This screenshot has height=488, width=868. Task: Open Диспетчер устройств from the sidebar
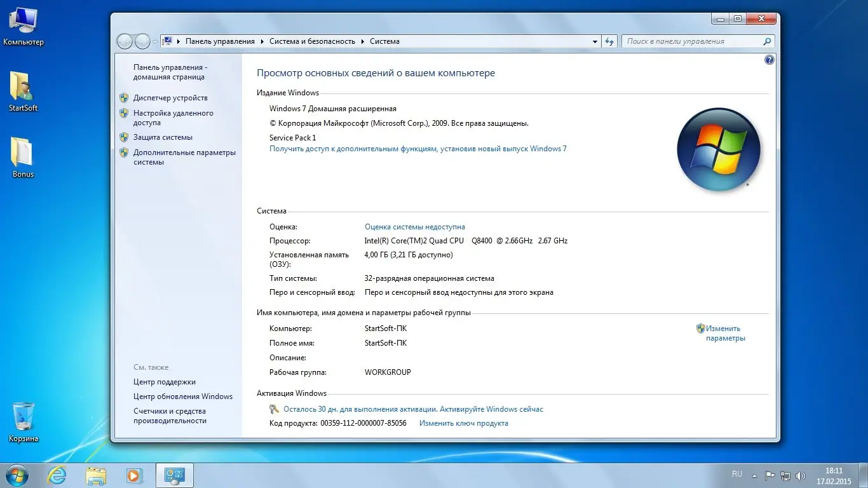pyautogui.click(x=169, y=97)
